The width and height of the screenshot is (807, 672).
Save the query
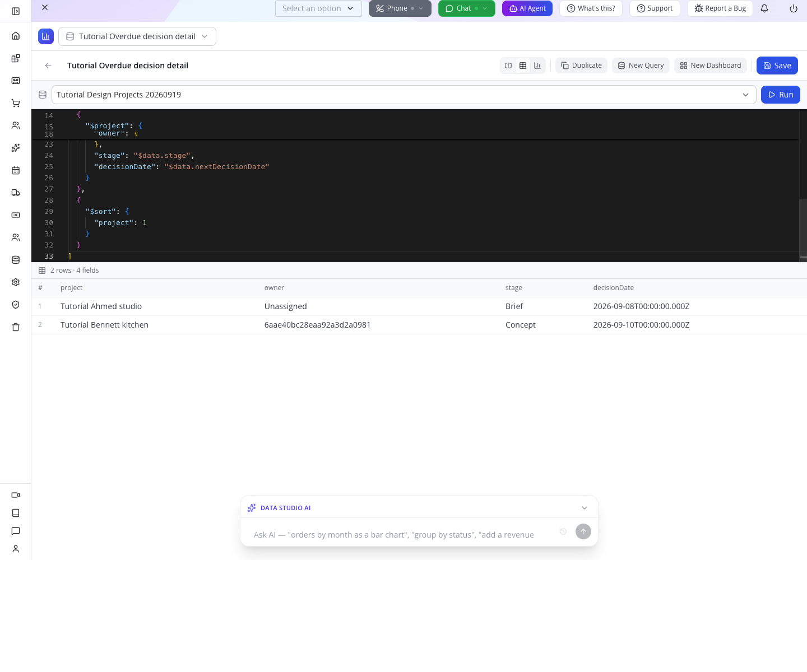[x=777, y=66]
